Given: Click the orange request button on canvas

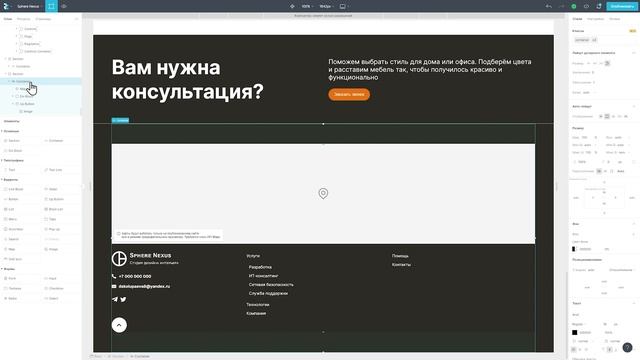Looking at the screenshot, I should [x=349, y=94].
